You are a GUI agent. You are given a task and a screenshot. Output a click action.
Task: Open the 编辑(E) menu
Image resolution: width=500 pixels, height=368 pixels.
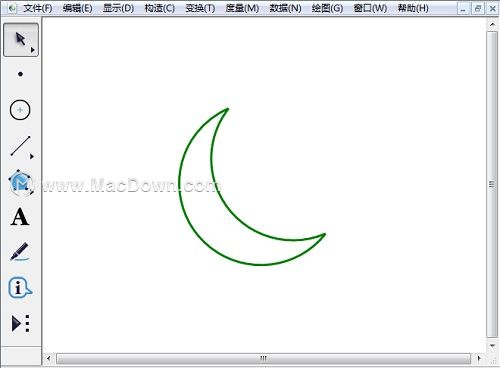point(78,8)
